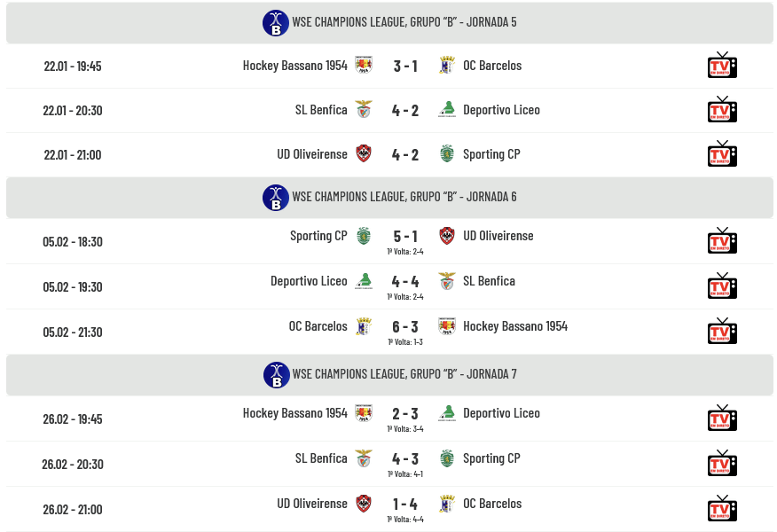
Task: Open TV broadcast for SL Benfica 4-2 Deportivo Liceo
Action: click(x=722, y=110)
